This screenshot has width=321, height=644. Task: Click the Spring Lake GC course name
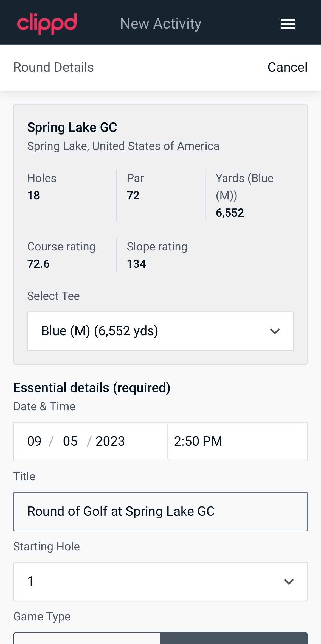(72, 127)
